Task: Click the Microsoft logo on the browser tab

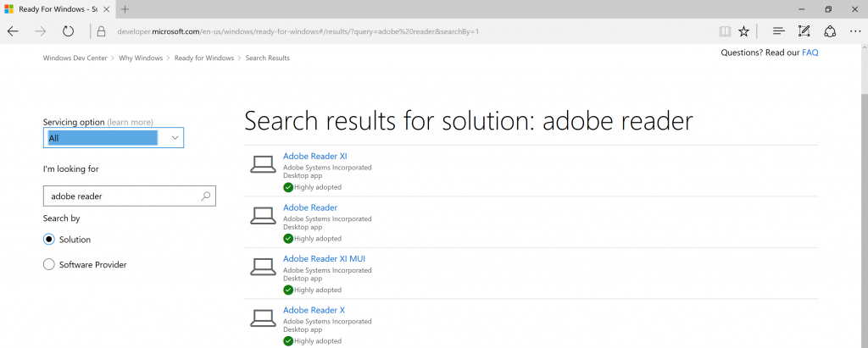Action: coord(8,9)
